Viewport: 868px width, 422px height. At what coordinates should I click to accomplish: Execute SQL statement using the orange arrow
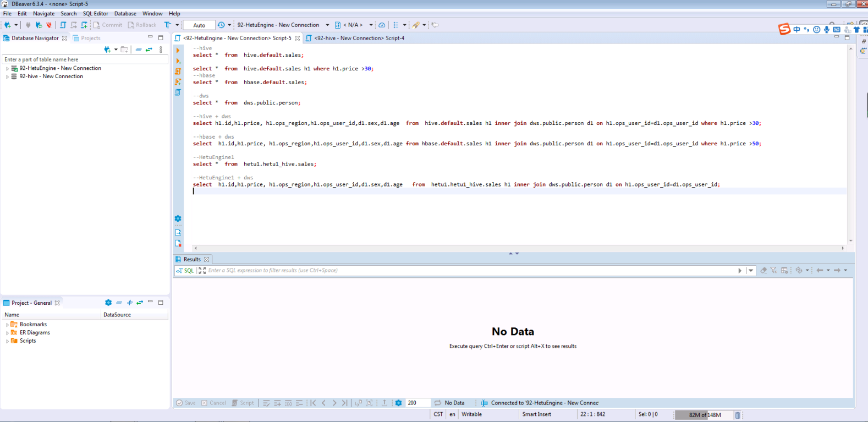pyautogui.click(x=178, y=50)
